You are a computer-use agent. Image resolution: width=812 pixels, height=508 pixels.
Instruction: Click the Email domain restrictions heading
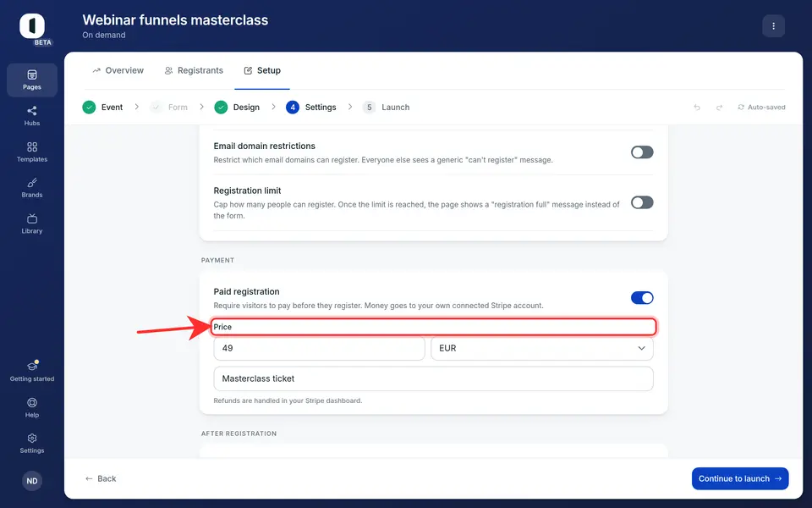pos(264,146)
